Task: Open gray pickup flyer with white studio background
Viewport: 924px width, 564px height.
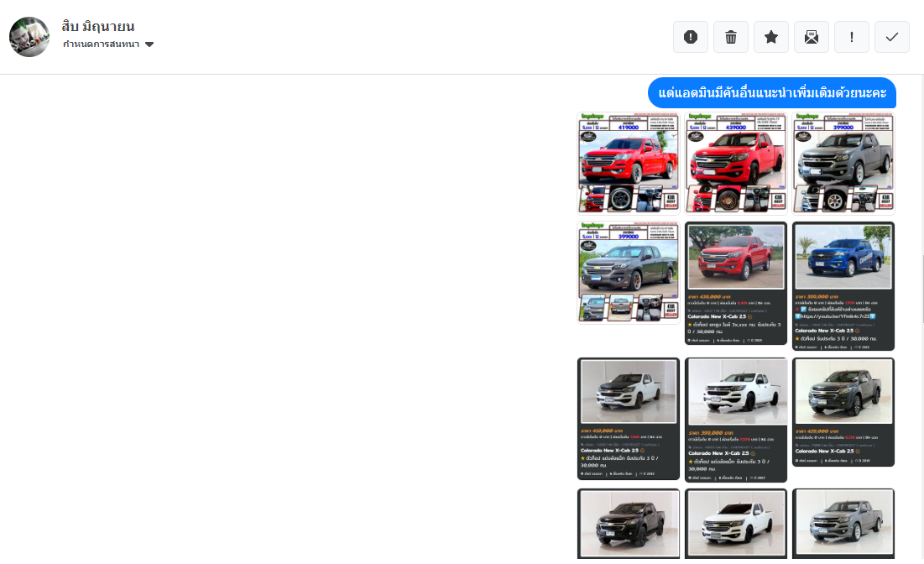Action: pos(843,163)
